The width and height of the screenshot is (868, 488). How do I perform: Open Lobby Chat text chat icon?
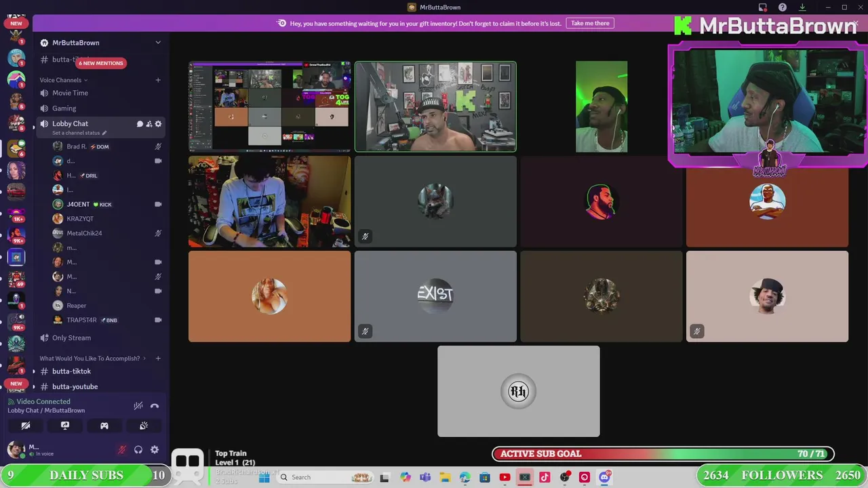pyautogui.click(x=140, y=124)
